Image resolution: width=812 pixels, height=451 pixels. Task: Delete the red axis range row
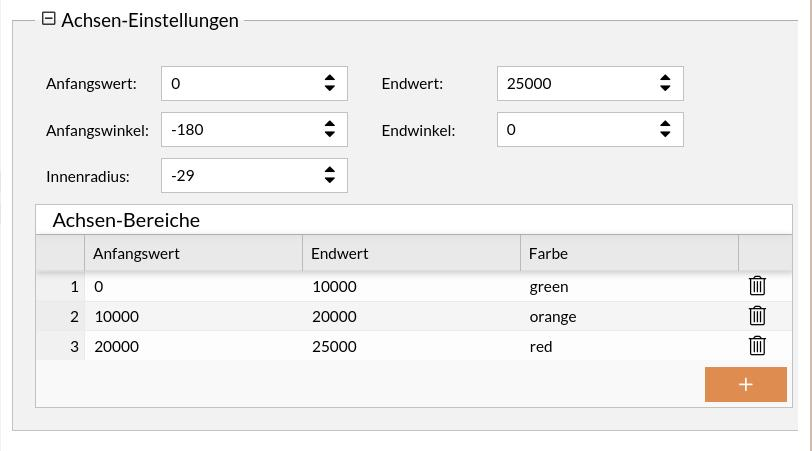(x=757, y=346)
